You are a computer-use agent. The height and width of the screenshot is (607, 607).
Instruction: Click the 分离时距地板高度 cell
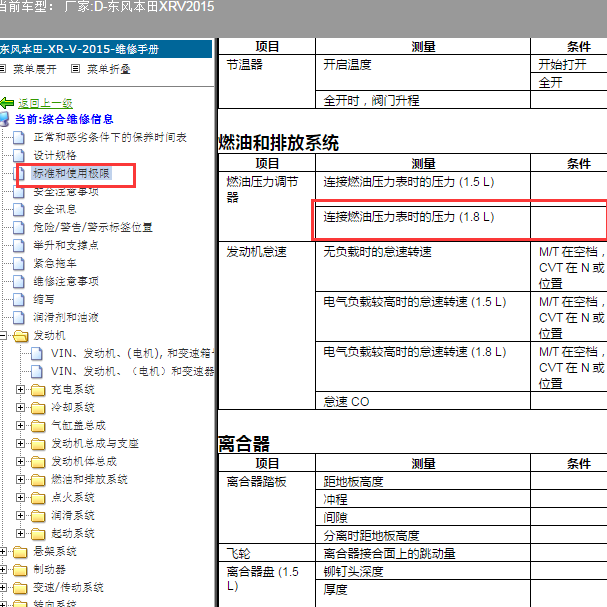pos(422,535)
